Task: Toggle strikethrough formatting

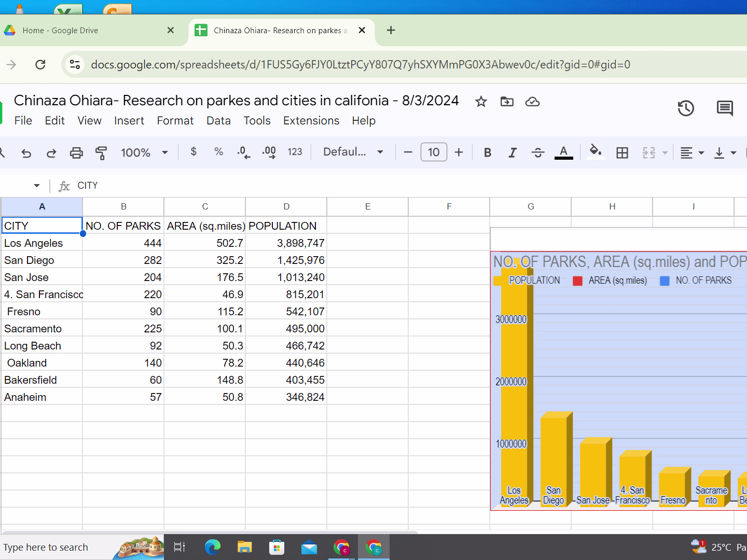Action: [x=538, y=152]
